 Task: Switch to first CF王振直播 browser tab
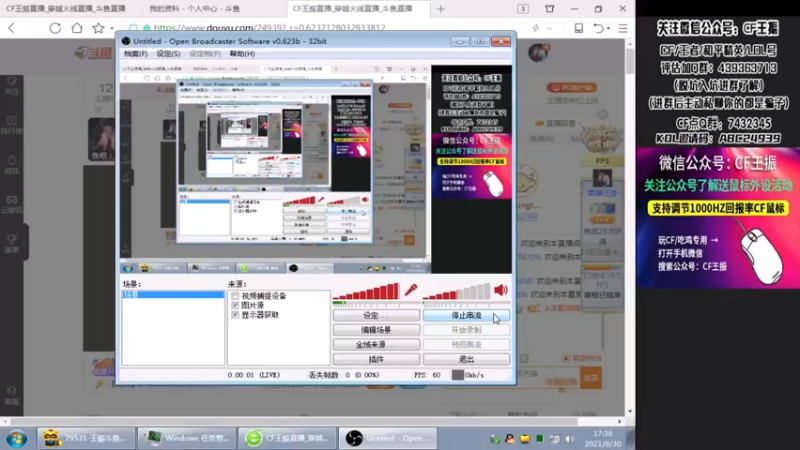(x=66, y=9)
